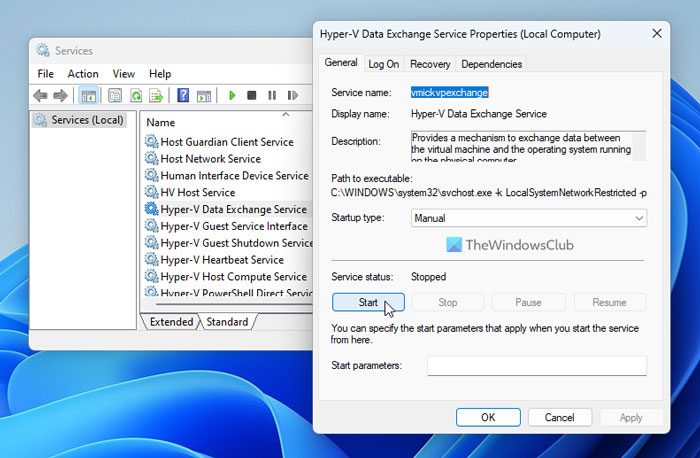Switch to Standard view tab
The image size is (700, 458).
point(227,322)
